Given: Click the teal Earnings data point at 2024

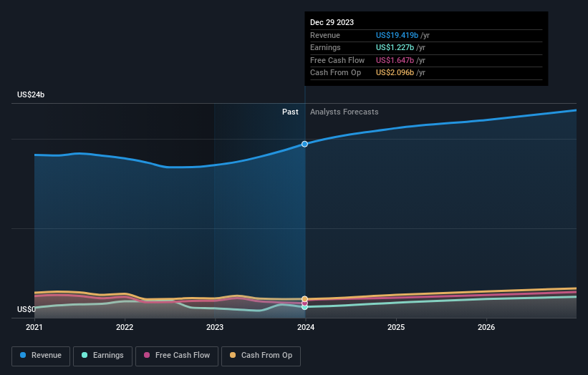Looking at the screenshot, I should coord(305,307).
